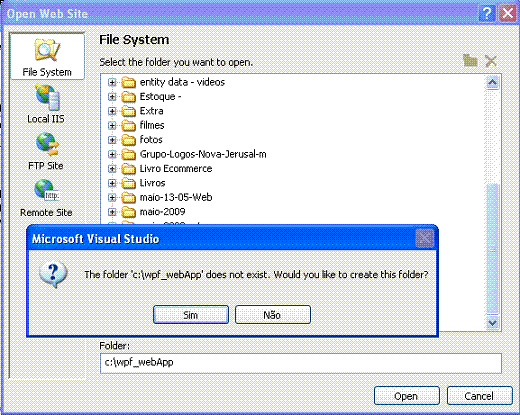
Task: Click the folder list scroll up arrow
Action: [492, 82]
